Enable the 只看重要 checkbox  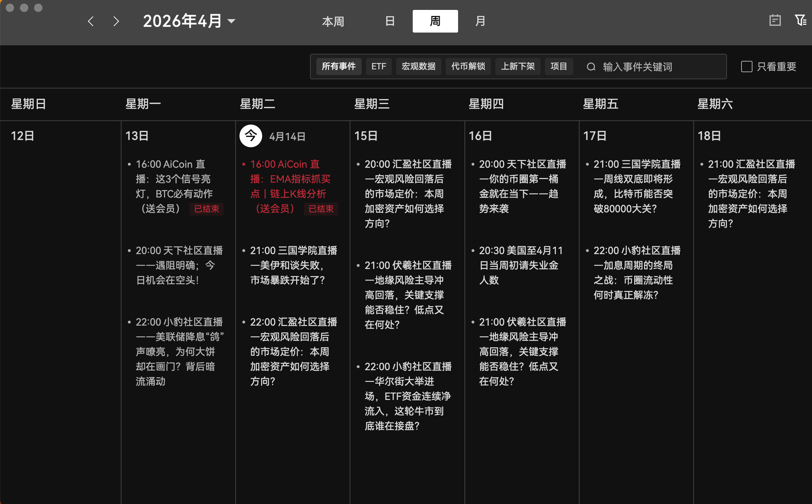pos(746,66)
